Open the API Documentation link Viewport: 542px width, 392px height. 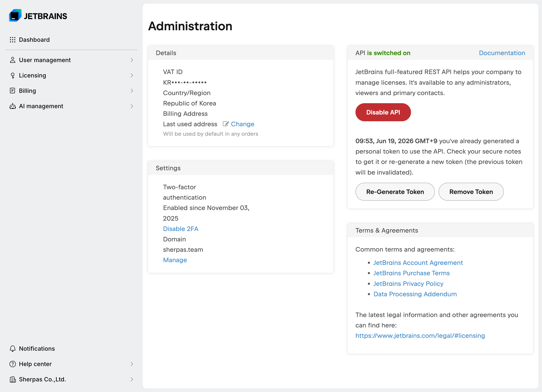click(x=502, y=53)
